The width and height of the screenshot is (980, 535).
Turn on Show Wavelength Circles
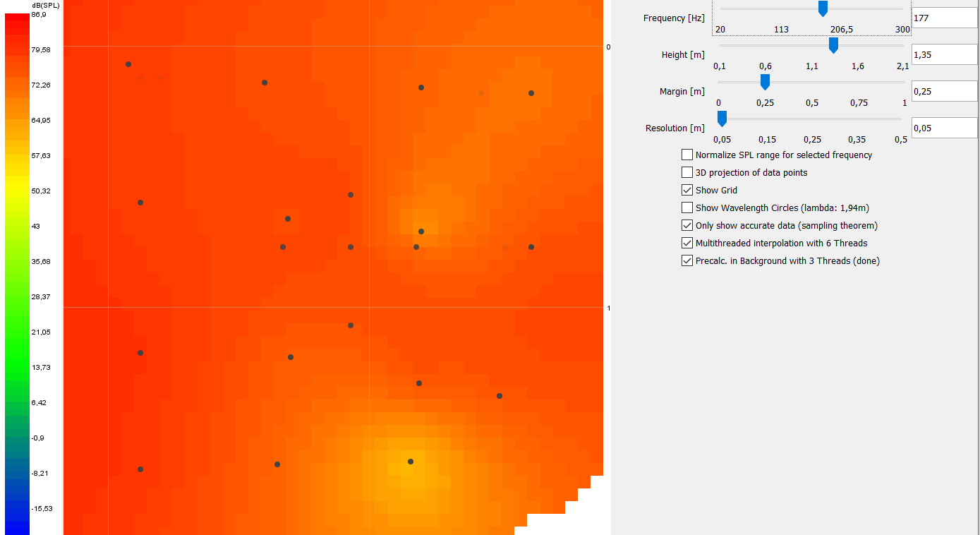pyautogui.click(x=687, y=208)
